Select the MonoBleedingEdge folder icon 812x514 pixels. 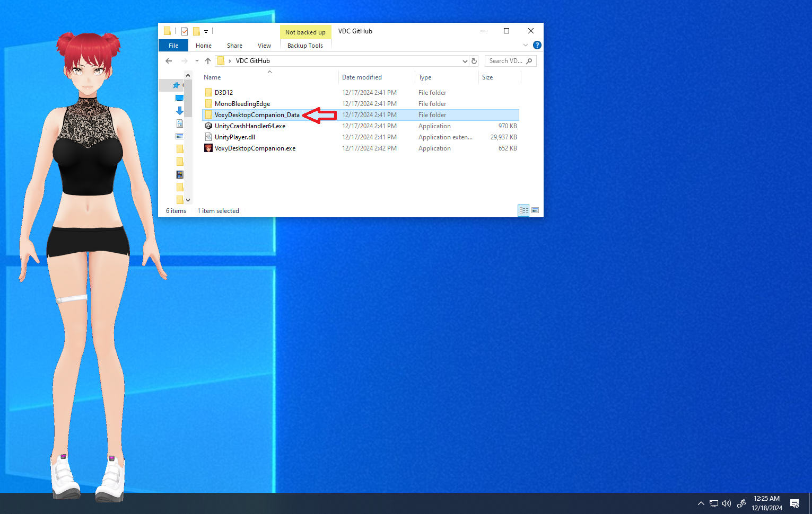[x=208, y=103]
